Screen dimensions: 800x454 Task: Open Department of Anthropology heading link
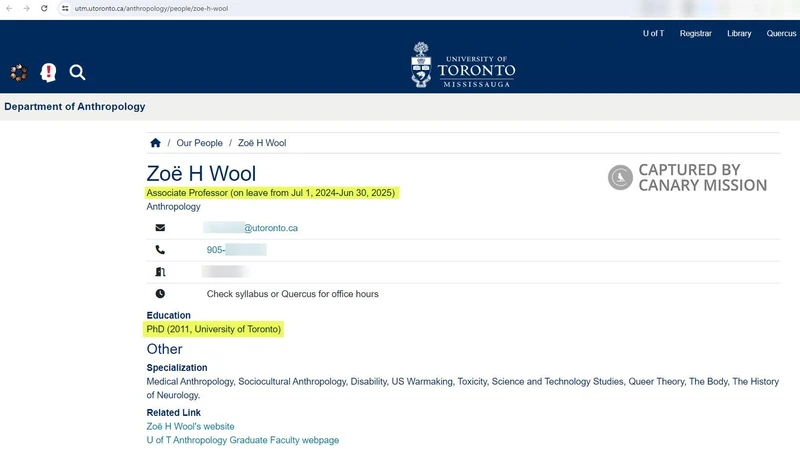(75, 107)
